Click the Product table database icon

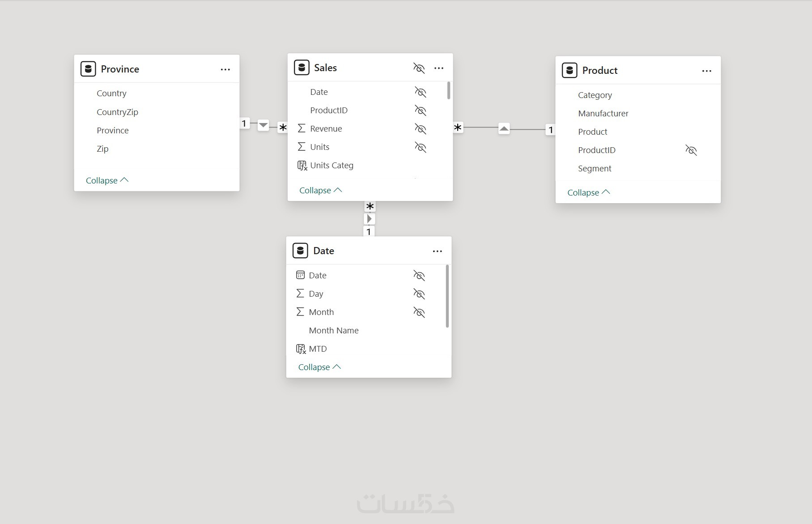[570, 70]
